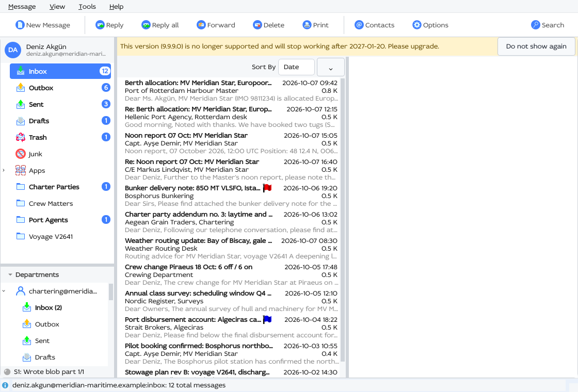Open Options gear icon

coord(417,25)
